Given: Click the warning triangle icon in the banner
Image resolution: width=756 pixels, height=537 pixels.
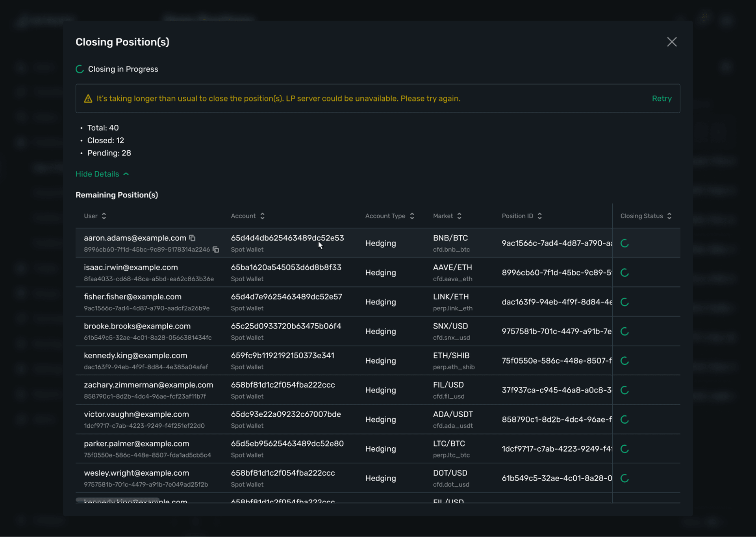Looking at the screenshot, I should [x=88, y=99].
